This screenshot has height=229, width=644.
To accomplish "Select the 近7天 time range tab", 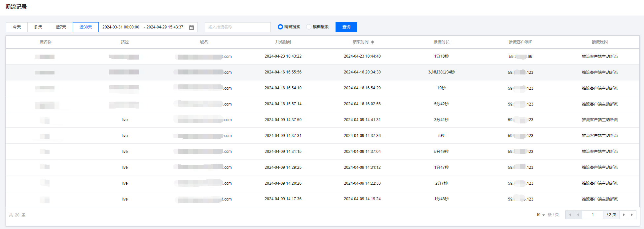I will point(61,27).
